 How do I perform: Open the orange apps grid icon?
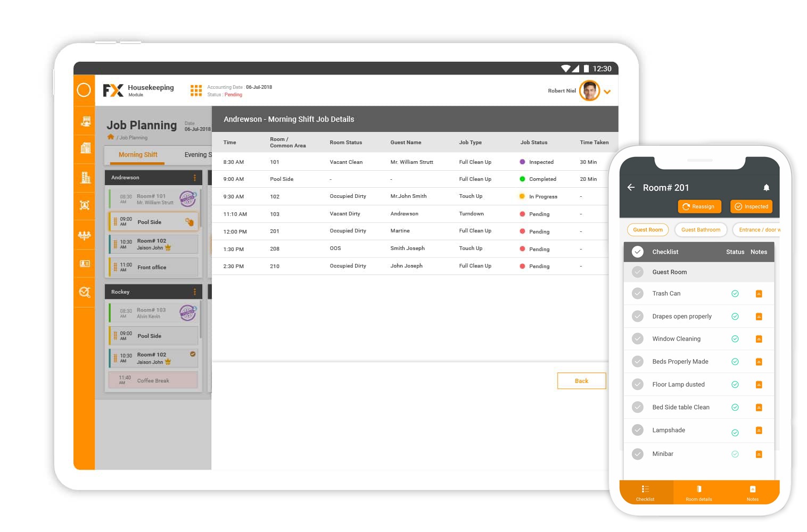tap(196, 90)
